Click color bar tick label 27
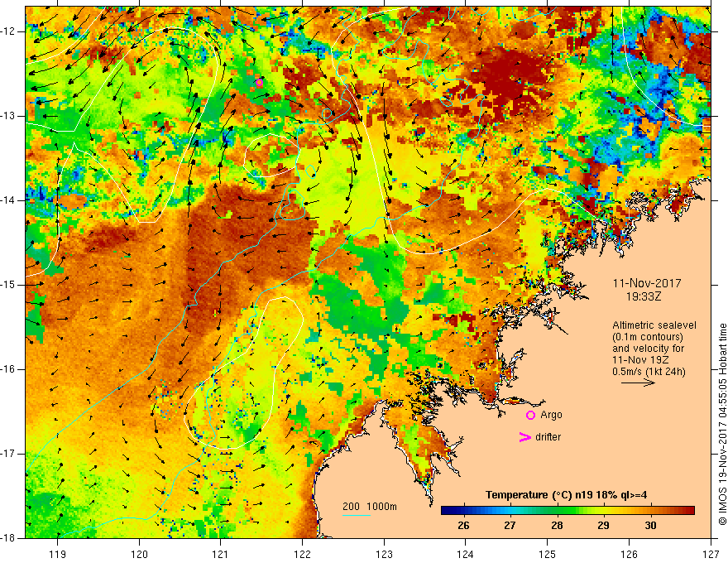 (x=510, y=526)
